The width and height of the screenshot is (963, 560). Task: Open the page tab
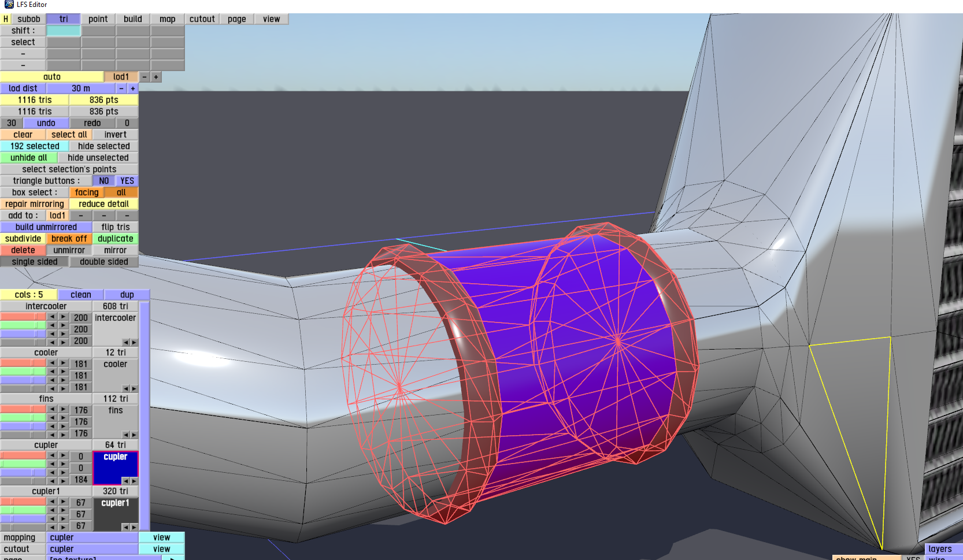pos(237,19)
